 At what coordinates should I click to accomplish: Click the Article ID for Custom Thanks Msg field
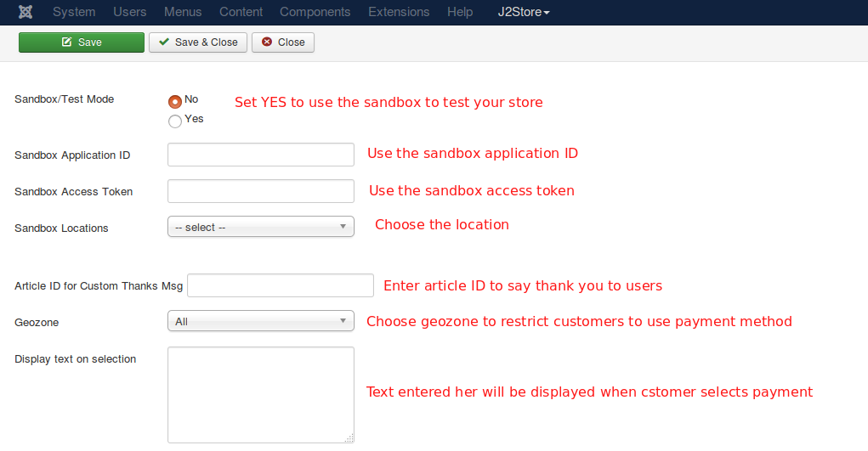coord(281,285)
